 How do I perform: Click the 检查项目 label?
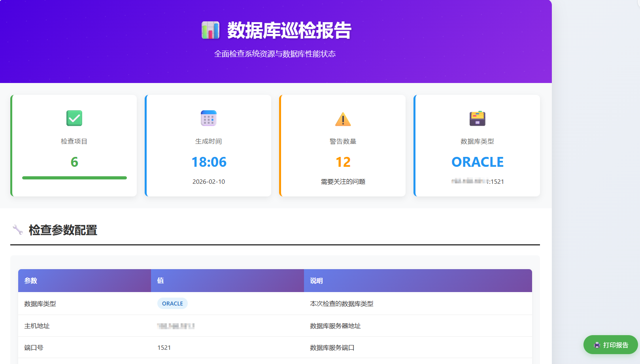tap(74, 141)
